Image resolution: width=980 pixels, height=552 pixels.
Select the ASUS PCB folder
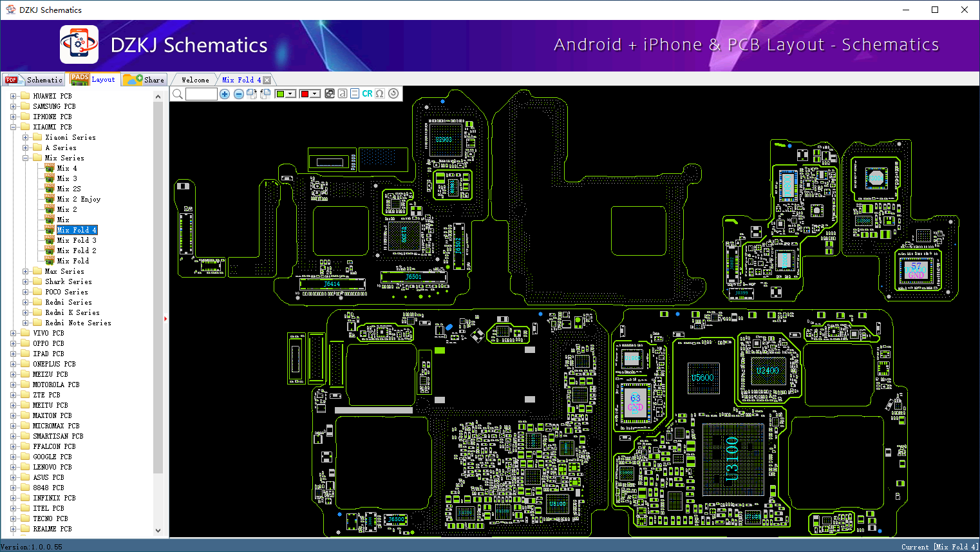click(48, 477)
